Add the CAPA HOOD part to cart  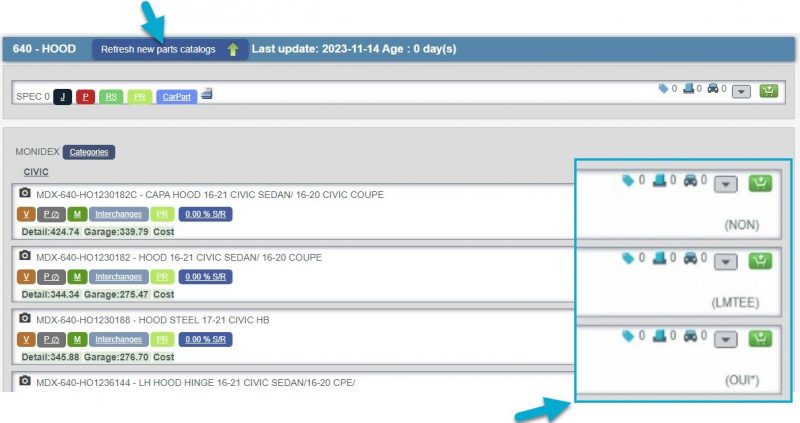coord(761,183)
